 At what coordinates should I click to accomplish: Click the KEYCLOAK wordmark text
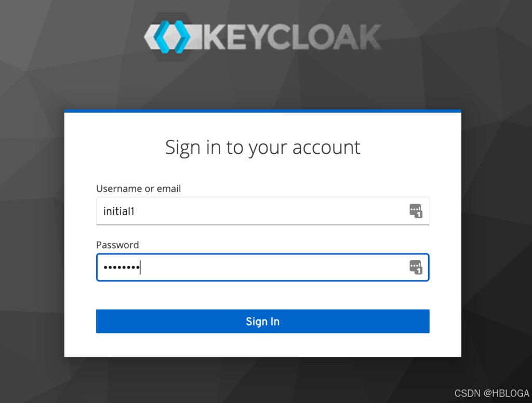(293, 37)
